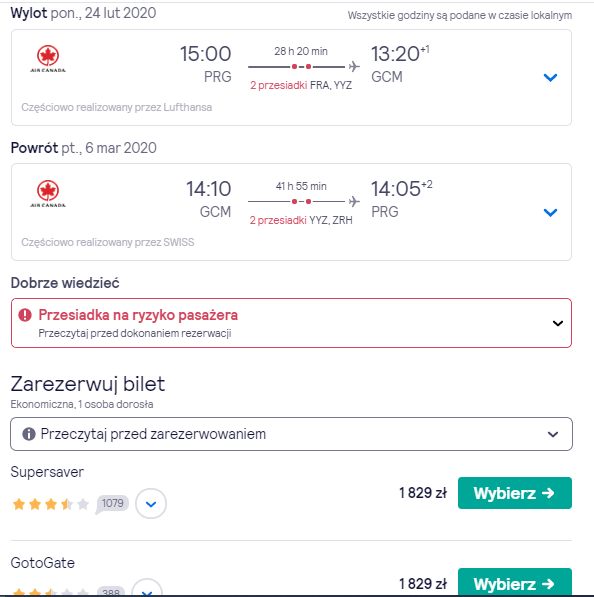The image size is (594, 597).
Task: Click the airplane icon on GCM to PRG route
Action: pos(354,201)
